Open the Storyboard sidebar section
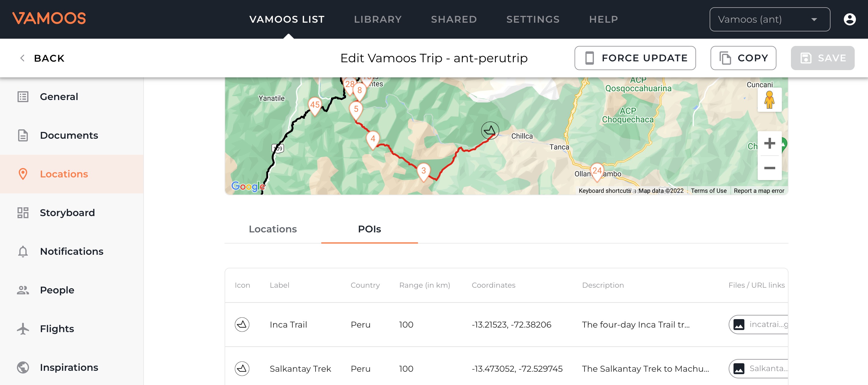The image size is (868, 385). (x=67, y=212)
